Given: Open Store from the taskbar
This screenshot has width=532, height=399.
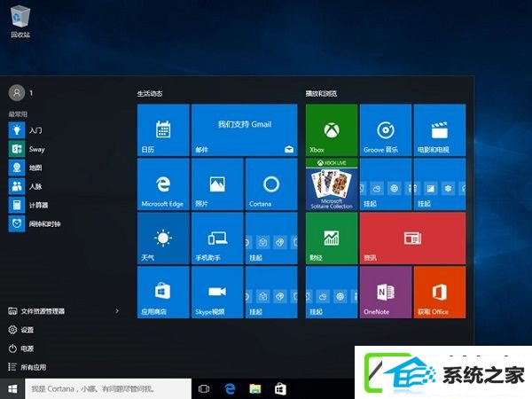Looking at the screenshot, I should point(280,389).
